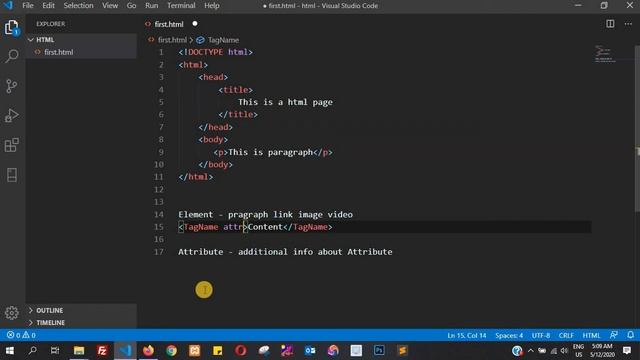Image resolution: width=640 pixels, height=360 pixels.
Task: Open Windows search from the taskbar
Action: 33,351
